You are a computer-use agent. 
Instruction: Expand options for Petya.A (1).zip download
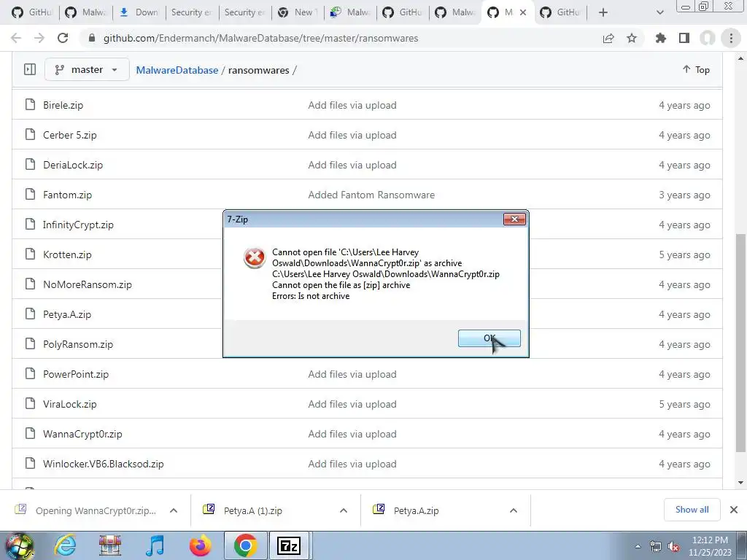tap(344, 510)
